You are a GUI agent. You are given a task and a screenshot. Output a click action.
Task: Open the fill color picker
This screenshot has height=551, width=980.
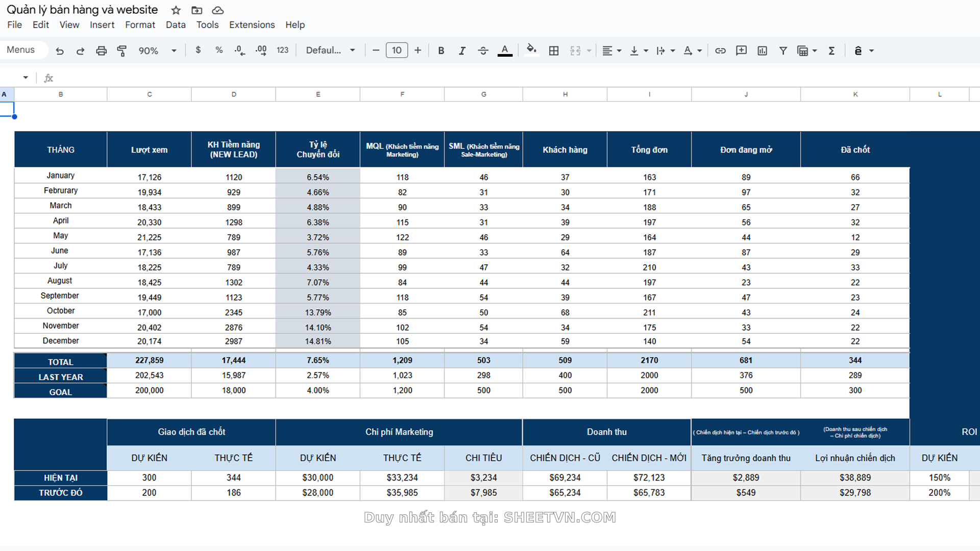click(x=531, y=49)
